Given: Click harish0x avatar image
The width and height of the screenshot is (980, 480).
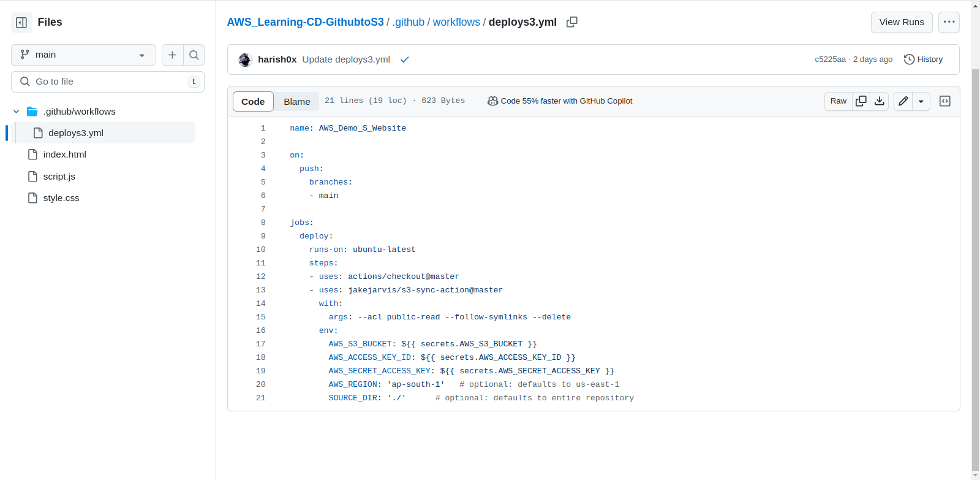Looking at the screenshot, I should pyautogui.click(x=245, y=59).
